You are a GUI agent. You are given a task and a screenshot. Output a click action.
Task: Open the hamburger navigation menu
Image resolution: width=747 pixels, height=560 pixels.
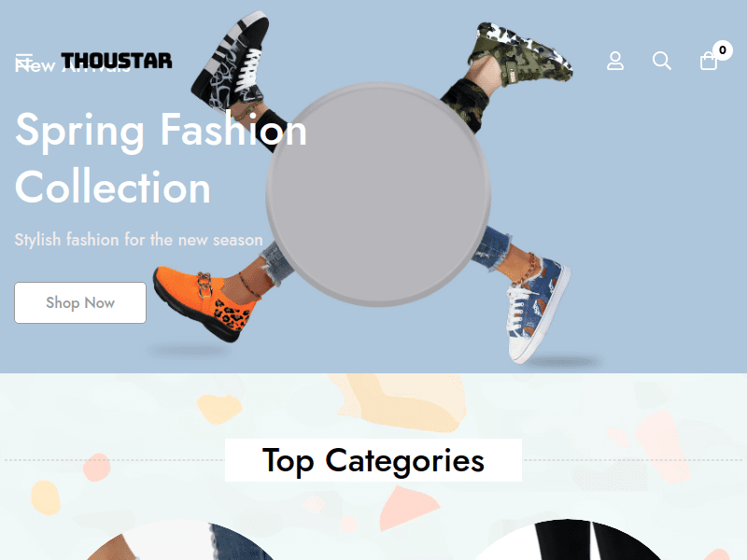pyautogui.click(x=24, y=61)
